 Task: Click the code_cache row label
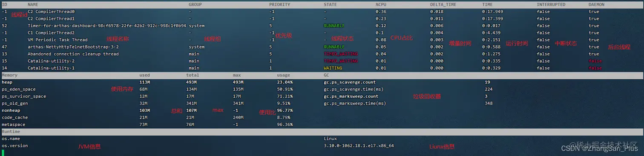[15, 117]
